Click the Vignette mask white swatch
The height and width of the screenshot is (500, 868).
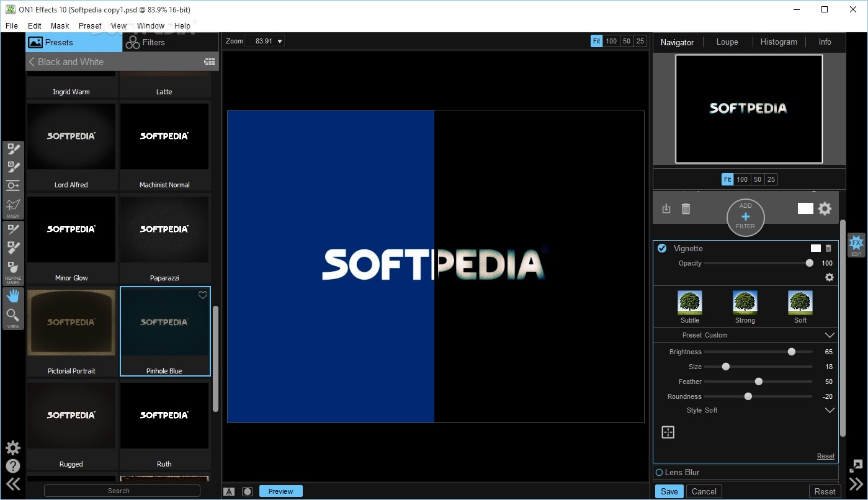click(816, 248)
